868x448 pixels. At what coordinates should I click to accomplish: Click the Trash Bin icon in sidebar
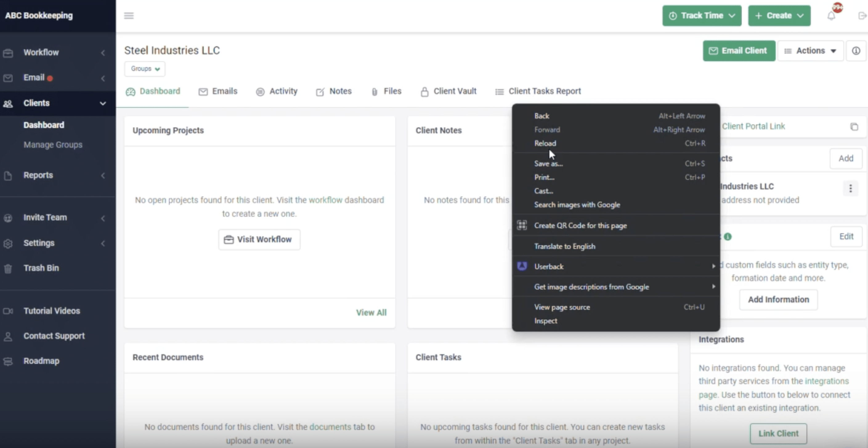pos(8,269)
